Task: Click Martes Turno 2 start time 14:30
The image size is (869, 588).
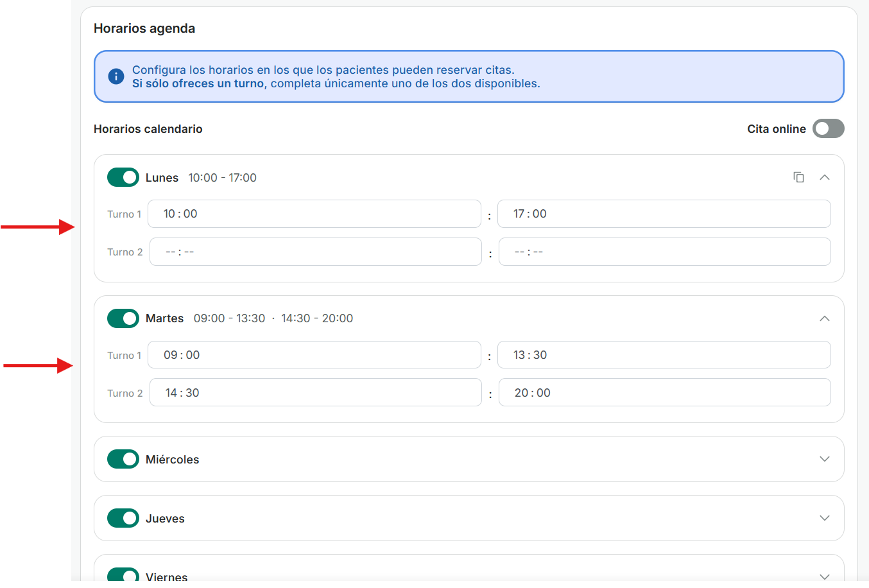Action: click(315, 392)
